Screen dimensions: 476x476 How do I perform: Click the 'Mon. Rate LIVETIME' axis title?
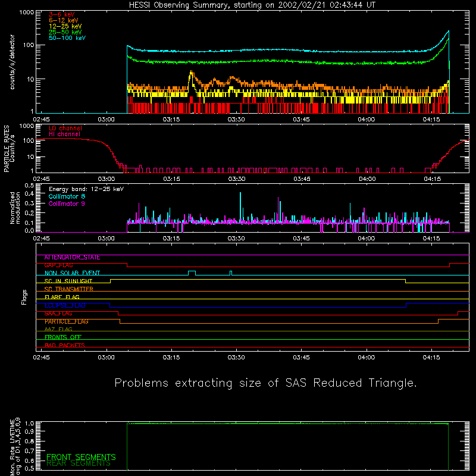pos(12,447)
